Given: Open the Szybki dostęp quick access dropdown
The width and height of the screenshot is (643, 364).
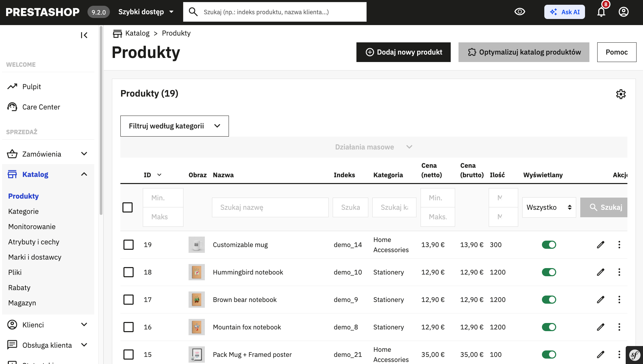Looking at the screenshot, I should (x=146, y=12).
